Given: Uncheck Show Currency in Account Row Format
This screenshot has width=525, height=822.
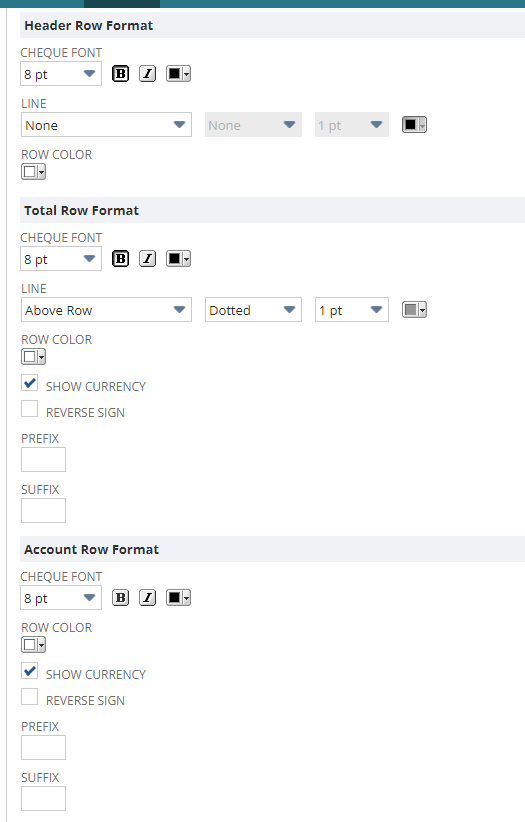Looking at the screenshot, I should 30,671.
